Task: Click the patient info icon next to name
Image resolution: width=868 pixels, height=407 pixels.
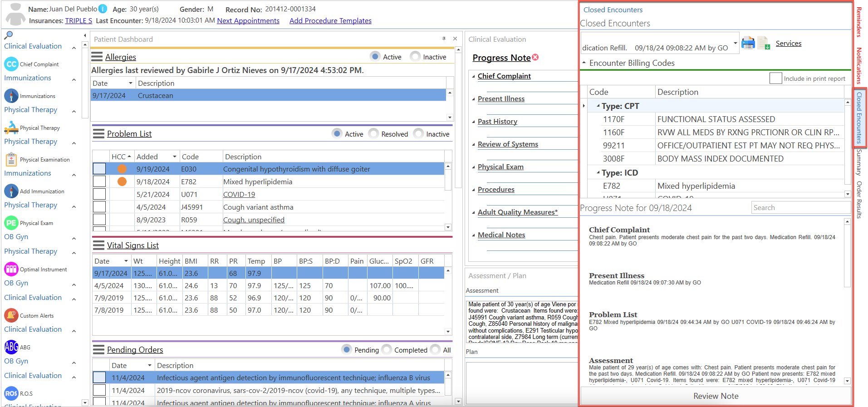Action: tap(103, 9)
